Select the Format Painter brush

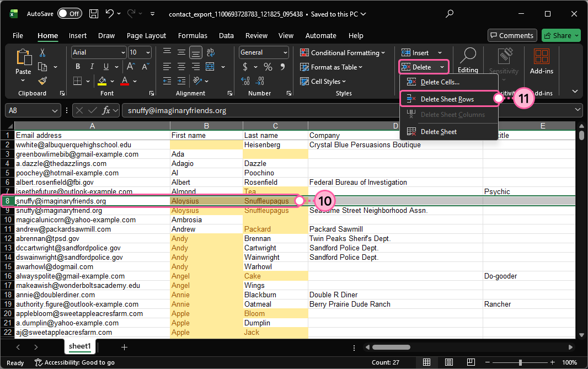coord(42,81)
